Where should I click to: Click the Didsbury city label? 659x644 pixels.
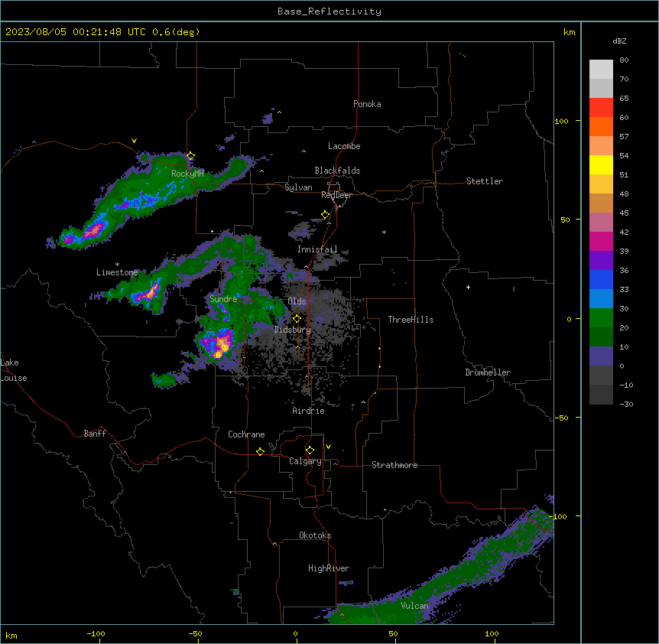[293, 330]
